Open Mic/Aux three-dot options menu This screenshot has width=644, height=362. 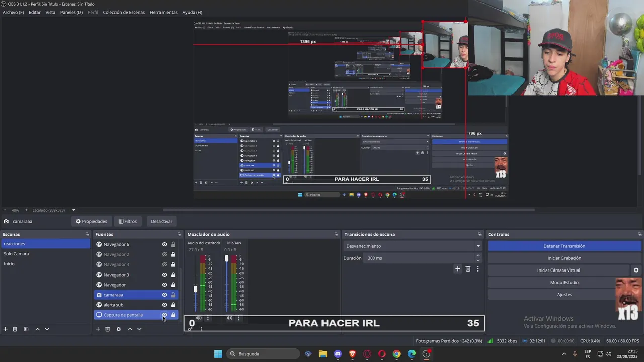point(239,318)
